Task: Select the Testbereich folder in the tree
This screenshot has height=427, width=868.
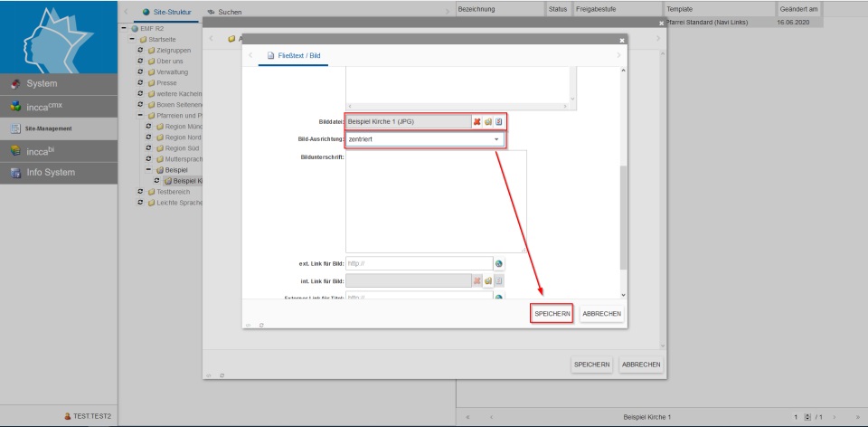Action: coord(173,191)
